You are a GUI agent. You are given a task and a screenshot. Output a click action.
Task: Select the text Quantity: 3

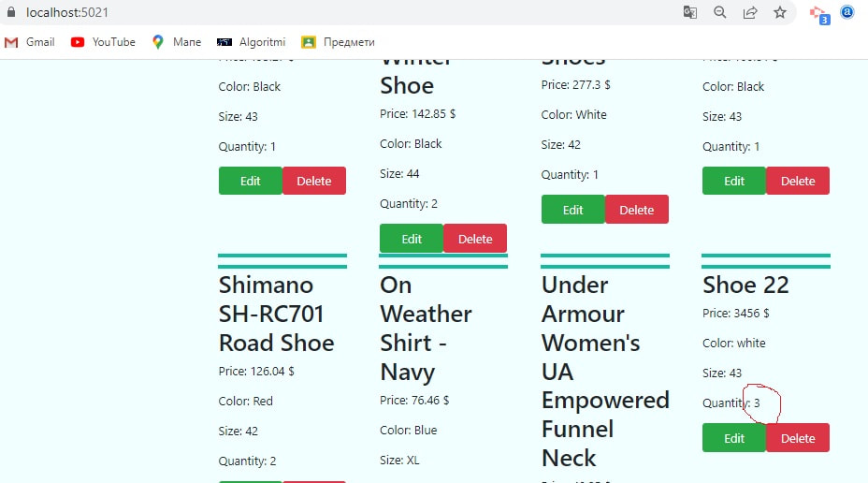[731, 402]
